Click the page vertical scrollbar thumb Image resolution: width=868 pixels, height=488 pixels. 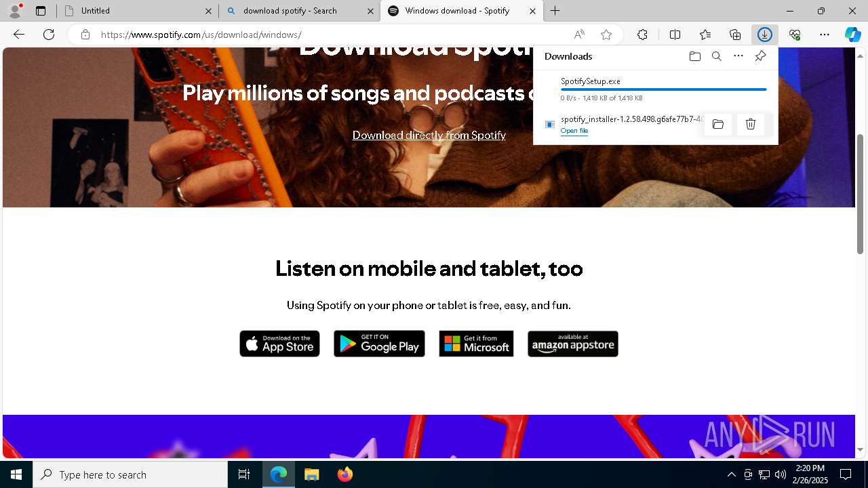point(861,194)
